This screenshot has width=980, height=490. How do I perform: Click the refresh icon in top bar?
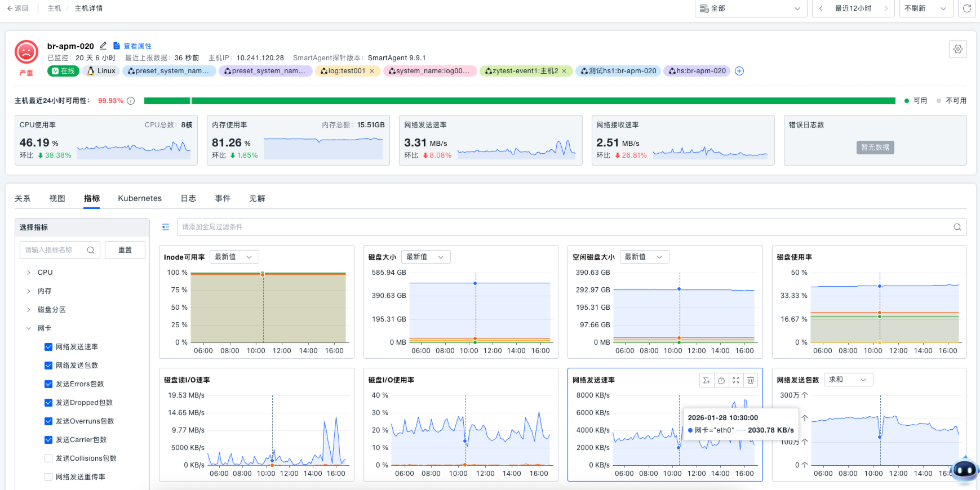(x=966, y=8)
